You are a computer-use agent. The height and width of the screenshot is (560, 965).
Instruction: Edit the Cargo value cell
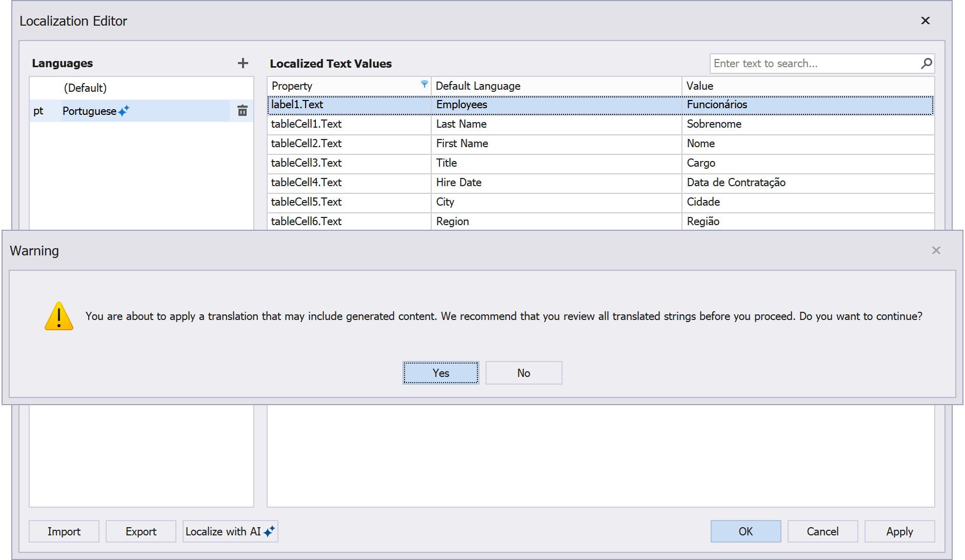click(808, 163)
